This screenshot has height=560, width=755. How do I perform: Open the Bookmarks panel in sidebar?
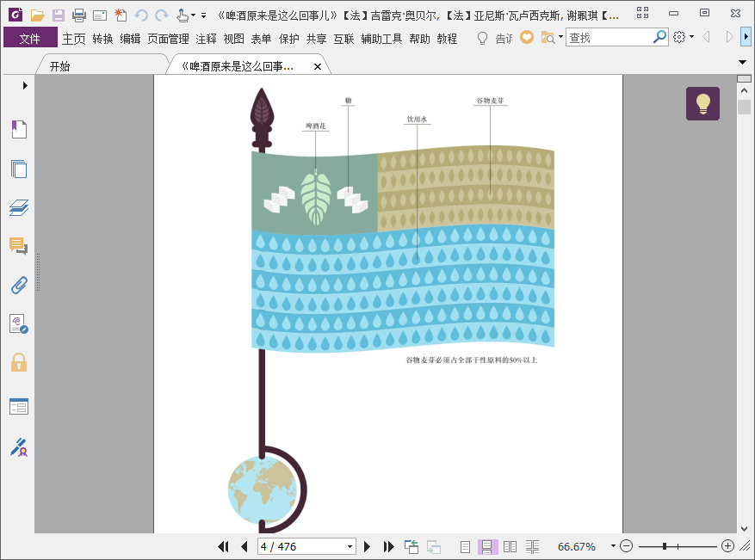pyautogui.click(x=19, y=130)
